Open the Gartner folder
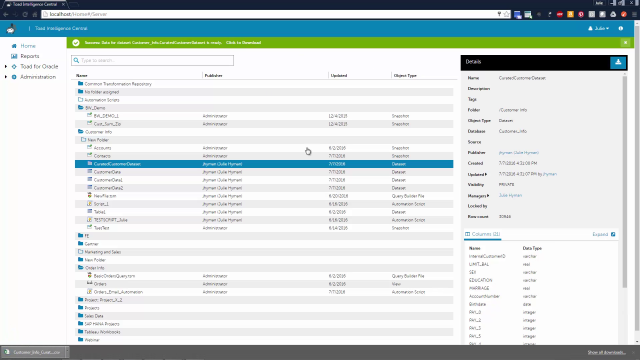 [91, 244]
